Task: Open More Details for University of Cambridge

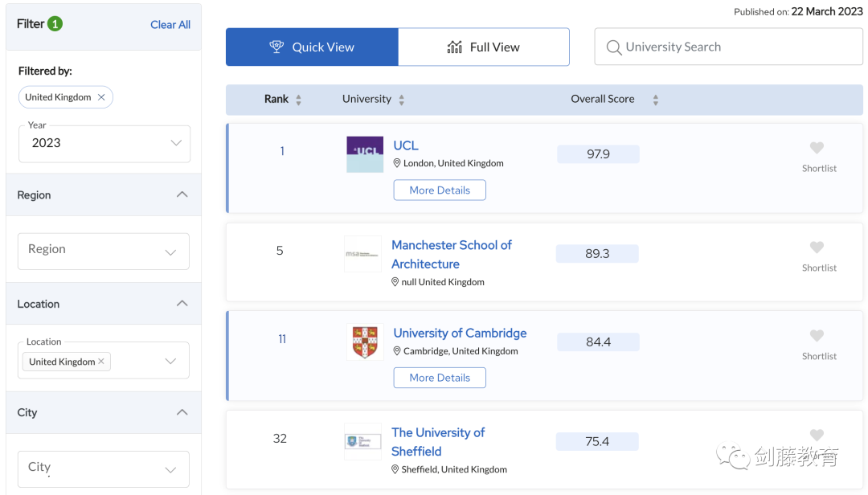Action: click(440, 378)
